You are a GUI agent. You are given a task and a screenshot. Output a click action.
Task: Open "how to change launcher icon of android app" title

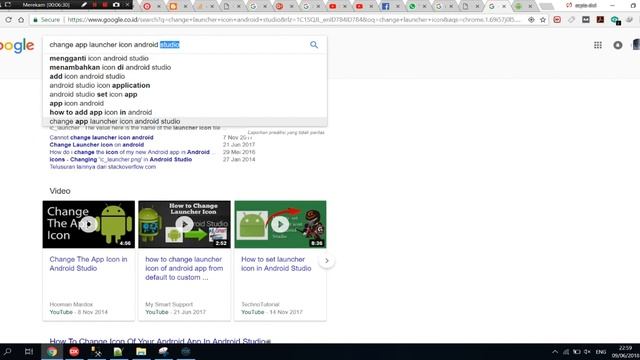click(x=184, y=268)
